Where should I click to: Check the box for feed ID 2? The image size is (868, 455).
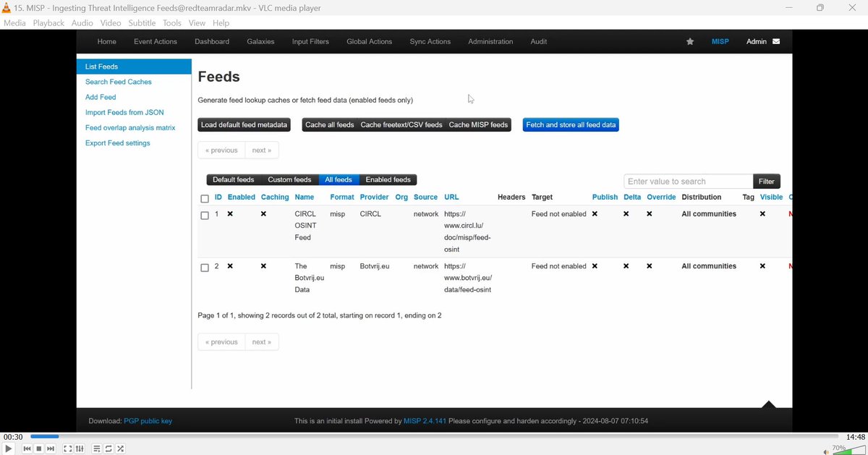pyautogui.click(x=205, y=268)
